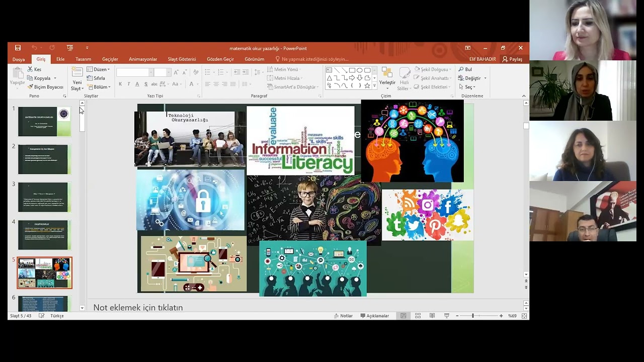Click the Undo arrow icon

(34, 48)
